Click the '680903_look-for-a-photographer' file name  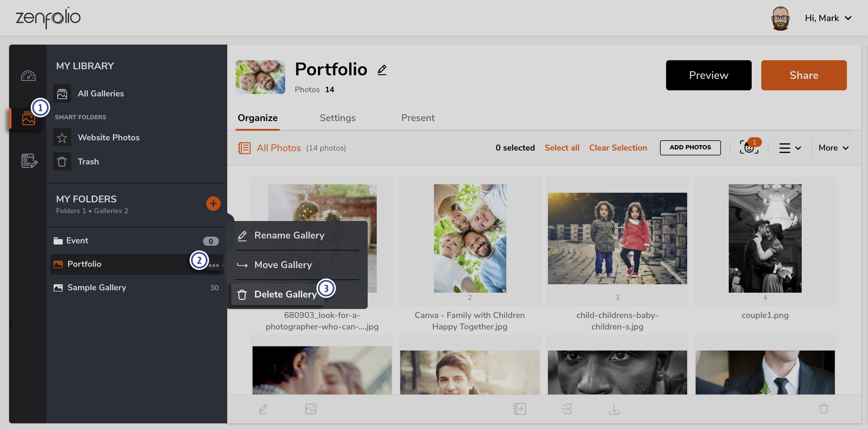point(322,321)
